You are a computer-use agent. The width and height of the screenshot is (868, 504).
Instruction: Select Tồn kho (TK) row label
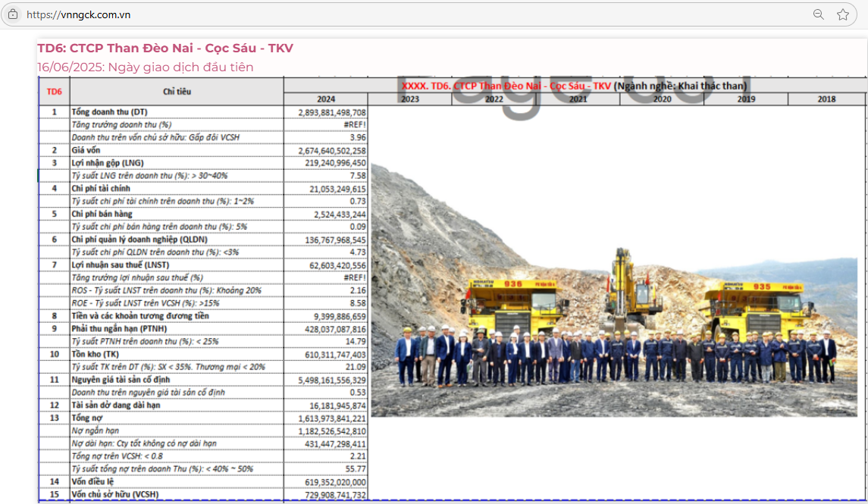(96, 353)
